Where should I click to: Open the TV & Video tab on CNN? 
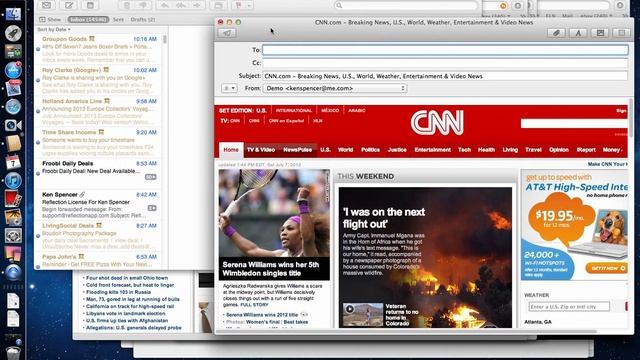[x=261, y=150]
